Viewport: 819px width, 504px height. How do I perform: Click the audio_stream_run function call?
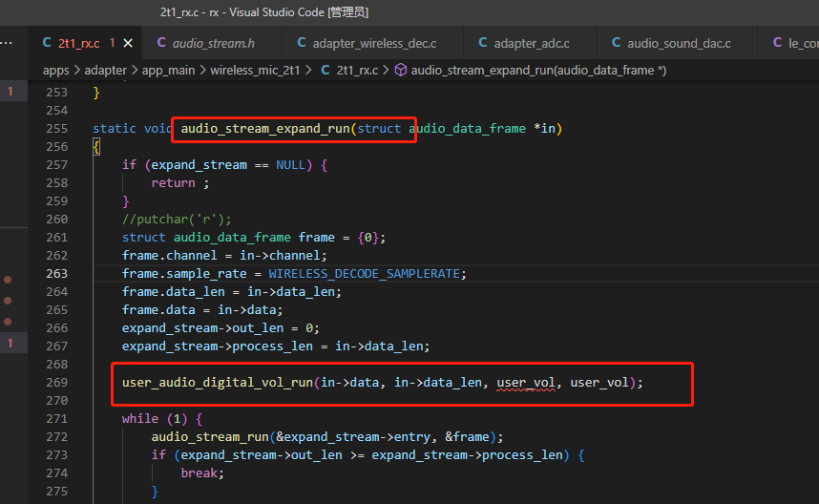(210, 436)
